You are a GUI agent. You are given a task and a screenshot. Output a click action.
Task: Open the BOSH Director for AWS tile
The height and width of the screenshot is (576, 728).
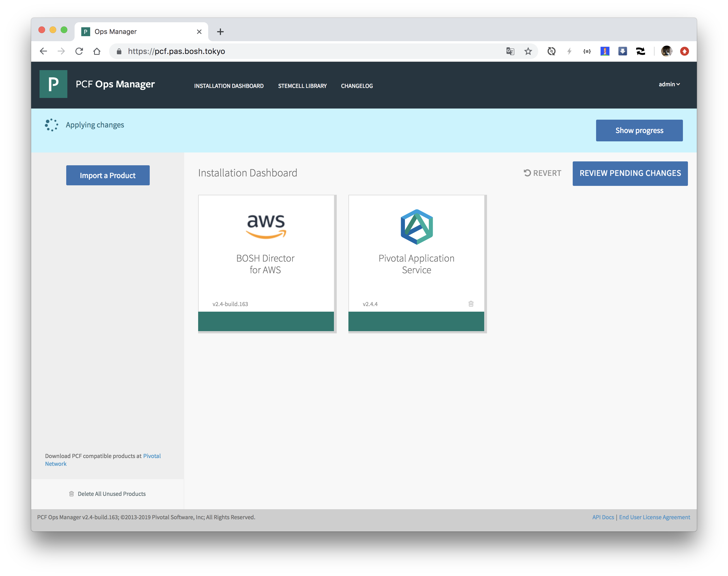(266, 263)
